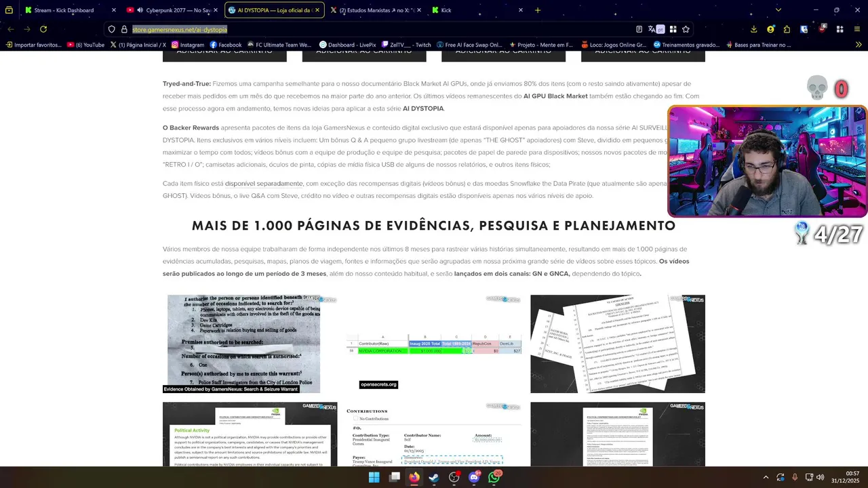Show hidden system tray icons chevron
The image size is (868, 488).
(766, 477)
